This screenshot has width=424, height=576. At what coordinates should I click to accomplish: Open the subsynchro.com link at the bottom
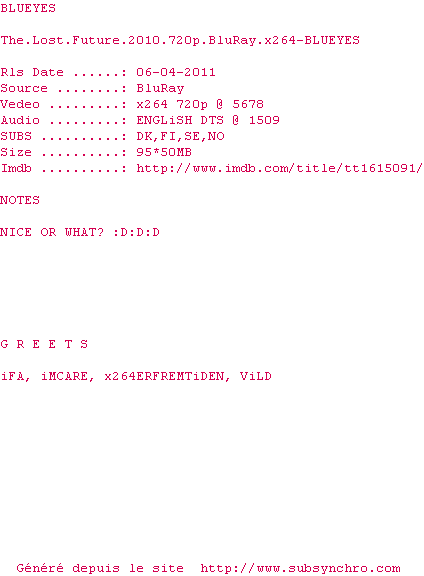[300, 568]
